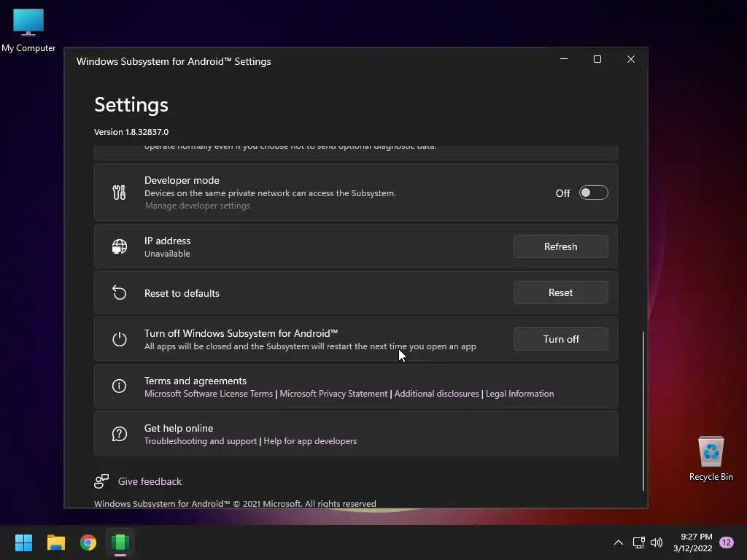Open the Windows Start menu
The width and height of the screenshot is (747, 560).
point(23,542)
